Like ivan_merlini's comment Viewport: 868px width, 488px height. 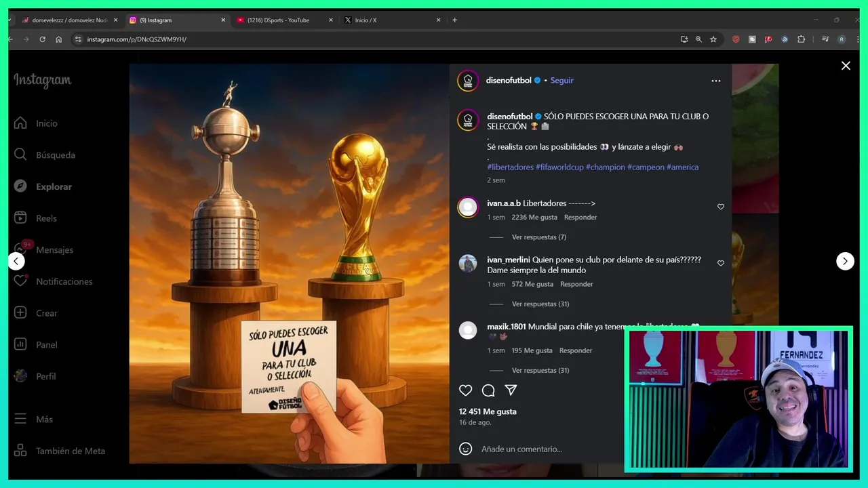pyautogui.click(x=721, y=263)
